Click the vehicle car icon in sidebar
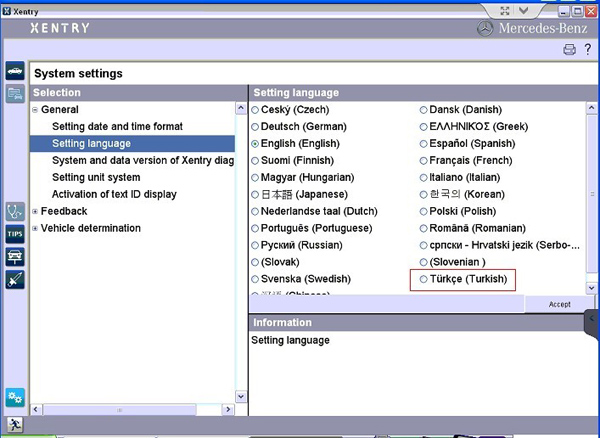Viewport: 600px width, 438px height. (x=15, y=71)
